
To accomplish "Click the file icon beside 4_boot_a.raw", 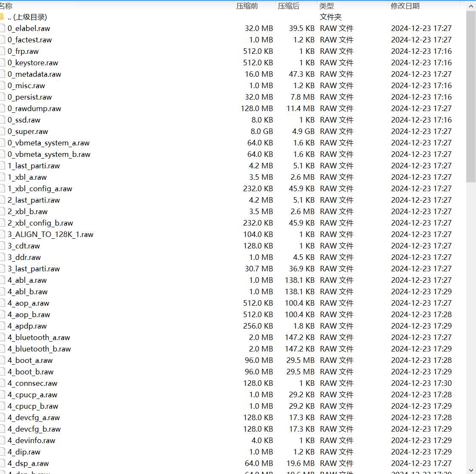I will pyautogui.click(x=2, y=360).
